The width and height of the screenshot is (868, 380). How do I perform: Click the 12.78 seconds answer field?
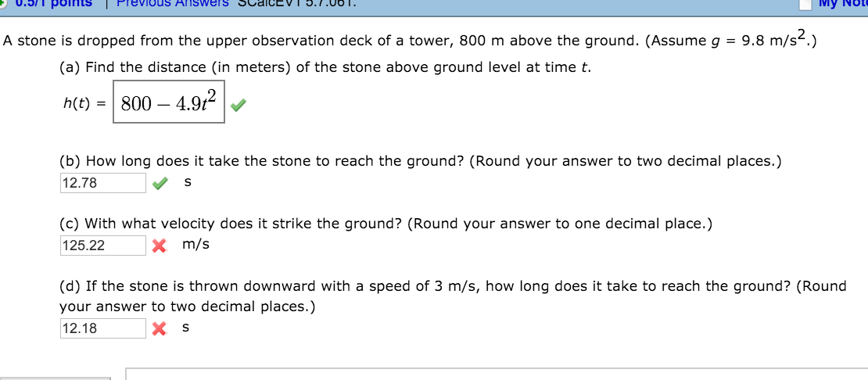coord(103,183)
